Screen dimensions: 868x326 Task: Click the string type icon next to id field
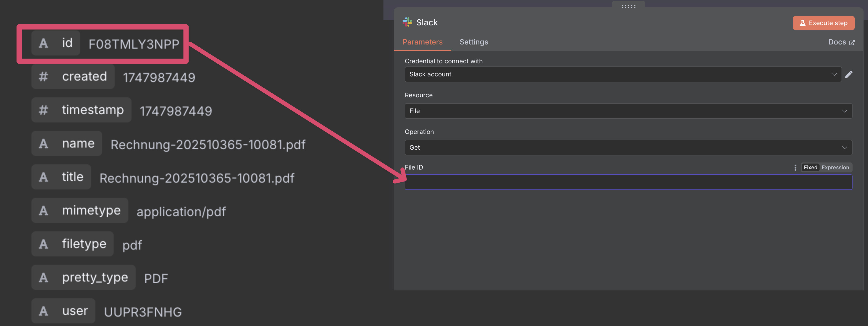43,43
